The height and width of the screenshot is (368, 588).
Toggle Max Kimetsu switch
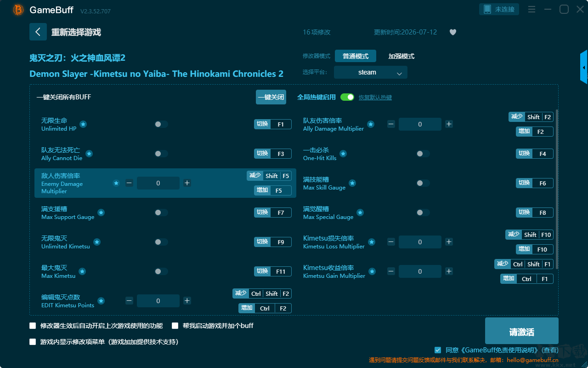pos(161,271)
